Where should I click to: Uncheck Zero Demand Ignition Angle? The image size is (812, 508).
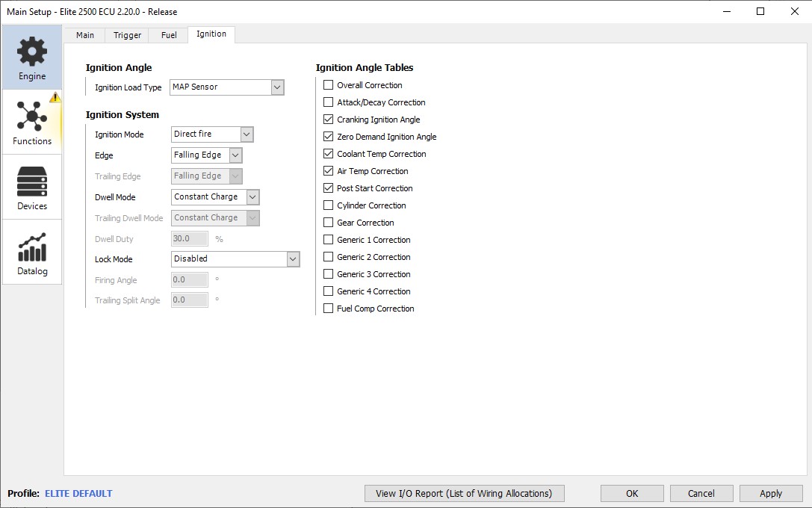(329, 137)
